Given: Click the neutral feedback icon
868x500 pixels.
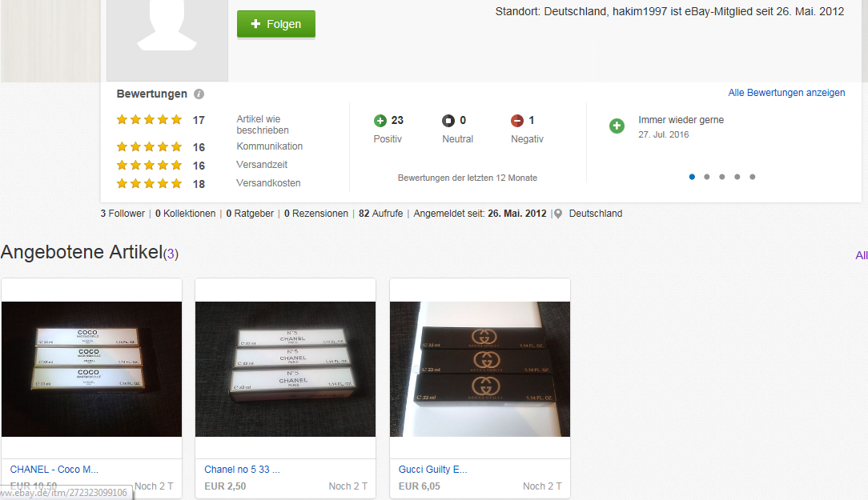Looking at the screenshot, I should (448, 121).
